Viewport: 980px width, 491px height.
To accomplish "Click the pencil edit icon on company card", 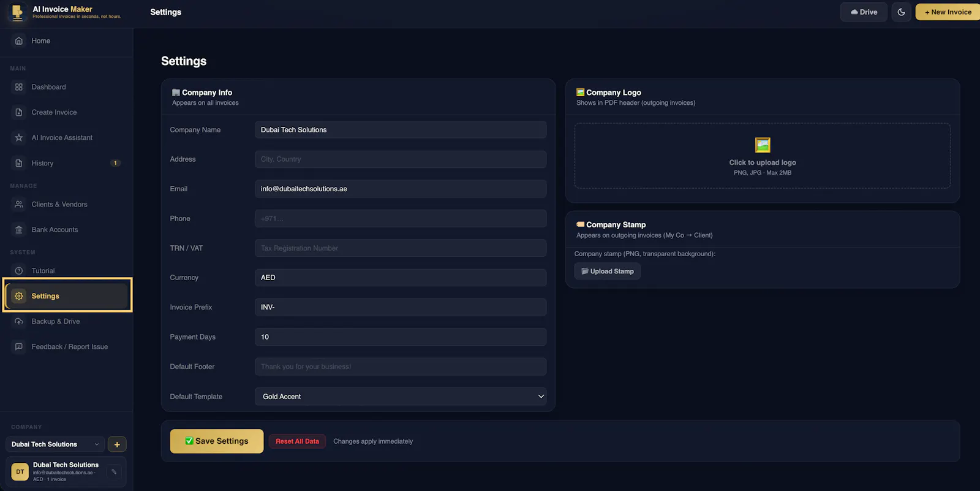I will (x=114, y=472).
